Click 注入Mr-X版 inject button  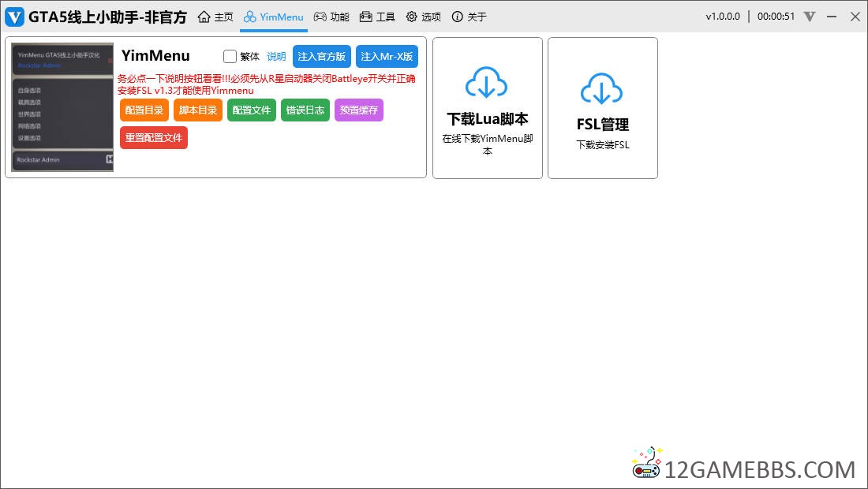(x=387, y=57)
